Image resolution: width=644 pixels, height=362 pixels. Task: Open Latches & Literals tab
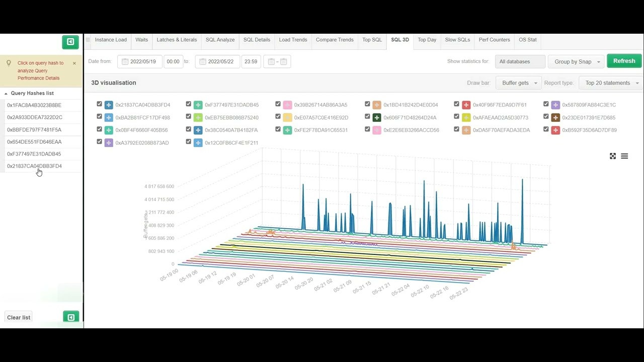[x=177, y=40]
